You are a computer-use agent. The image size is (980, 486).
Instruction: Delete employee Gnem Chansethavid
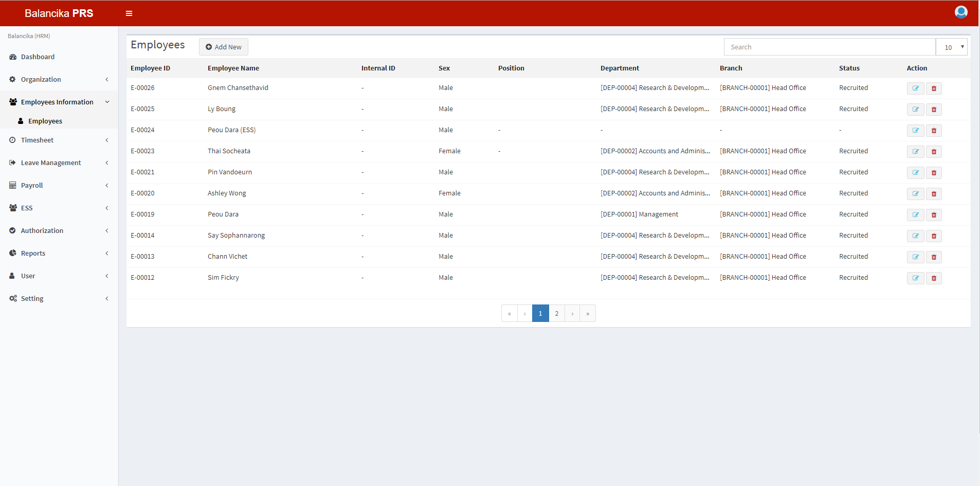tap(934, 88)
